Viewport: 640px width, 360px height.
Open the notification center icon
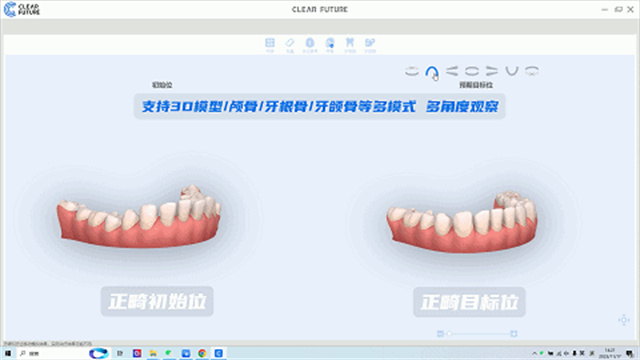[x=631, y=353]
